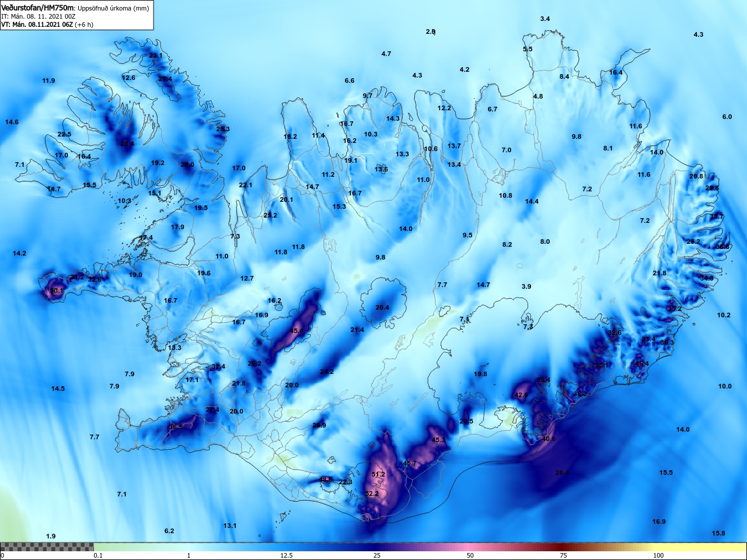
Task: Click the 4.7 value north of Iceland
Action: pyautogui.click(x=386, y=54)
